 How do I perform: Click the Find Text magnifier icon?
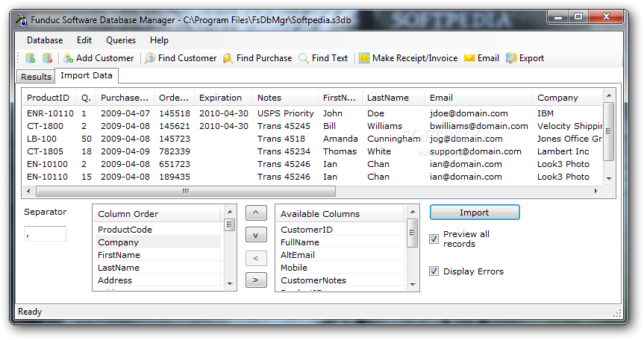[304, 58]
